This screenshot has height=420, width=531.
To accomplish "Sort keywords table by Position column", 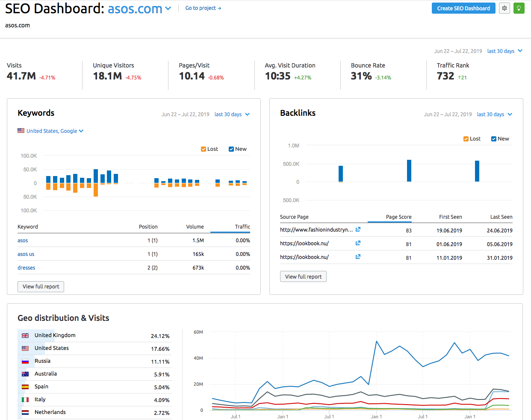I will coord(148,227).
